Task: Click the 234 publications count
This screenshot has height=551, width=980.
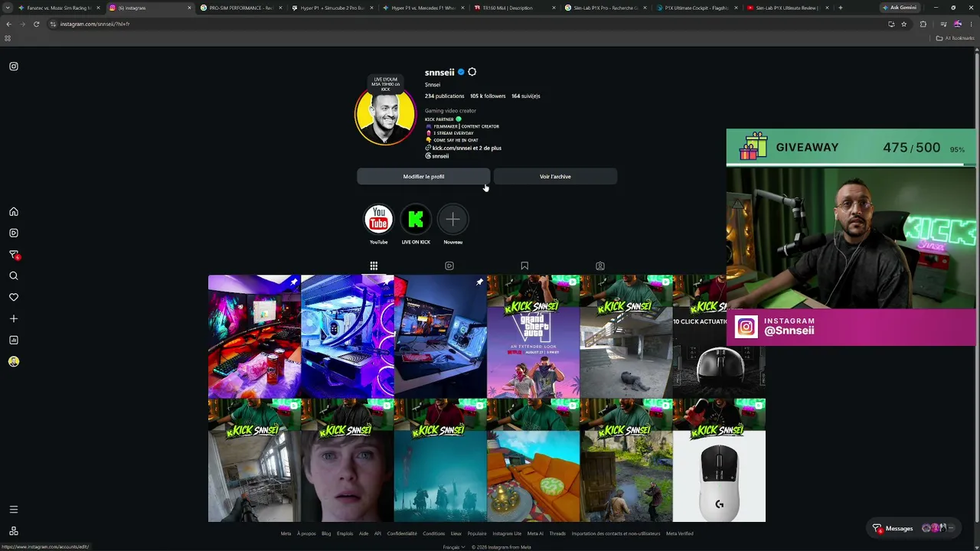Action: (445, 96)
